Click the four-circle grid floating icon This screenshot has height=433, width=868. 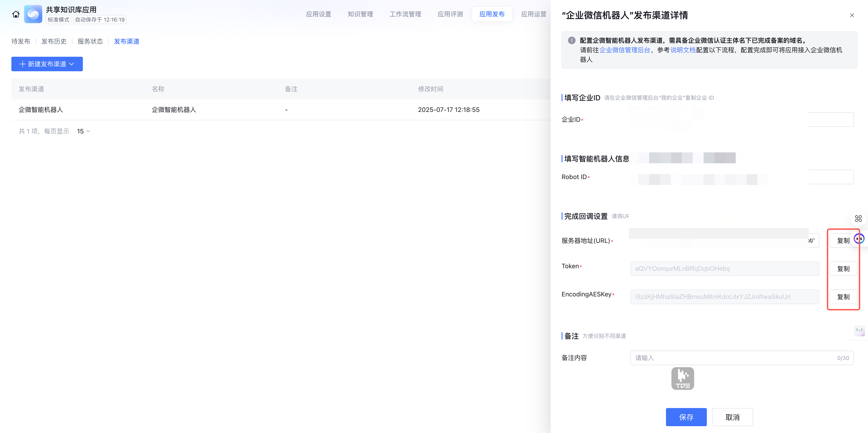pos(858,218)
